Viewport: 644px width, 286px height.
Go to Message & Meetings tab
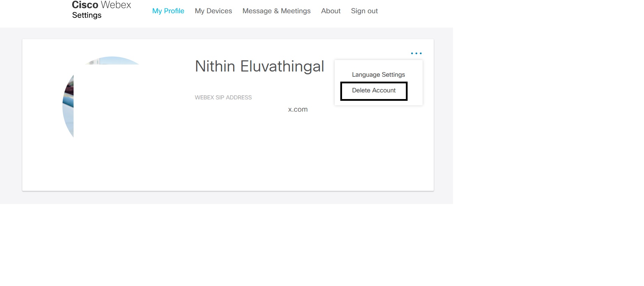tap(276, 11)
